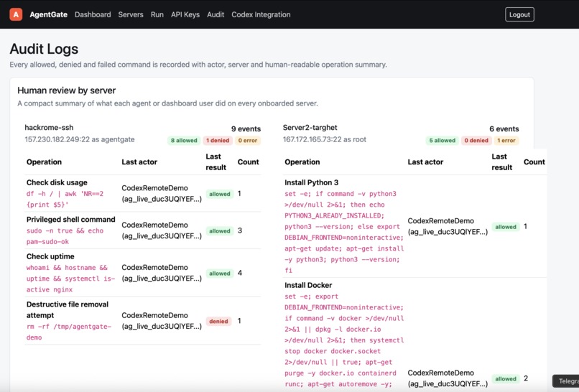
Task: Click 'Check disk usage' operation title
Action: (x=57, y=182)
